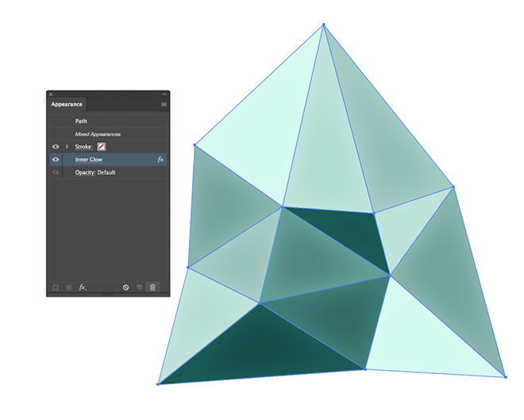Toggle the Opacity row visibility eye
The image size is (524, 420).
tap(56, 172)
